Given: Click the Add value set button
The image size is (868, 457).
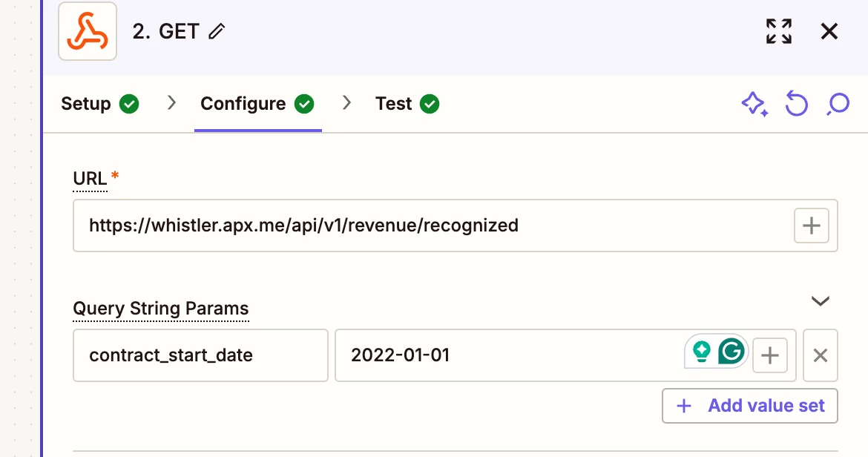Looking at the screenshot, I should pyautogui.click(x=749, y=406).
